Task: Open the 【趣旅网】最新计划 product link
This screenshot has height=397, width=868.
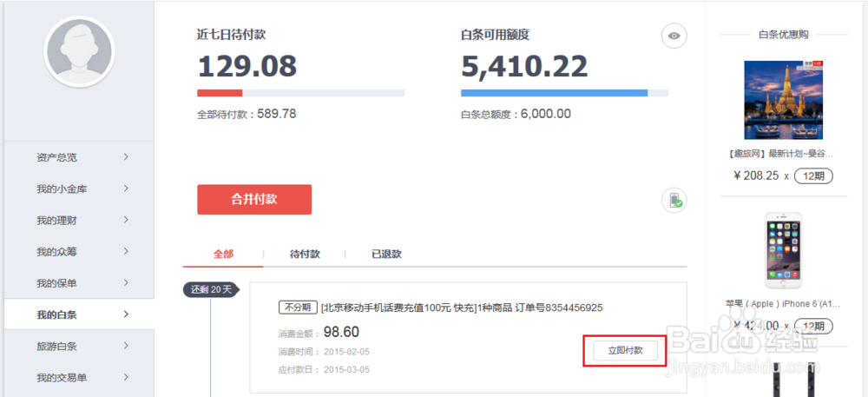Action: coord(783,154)
